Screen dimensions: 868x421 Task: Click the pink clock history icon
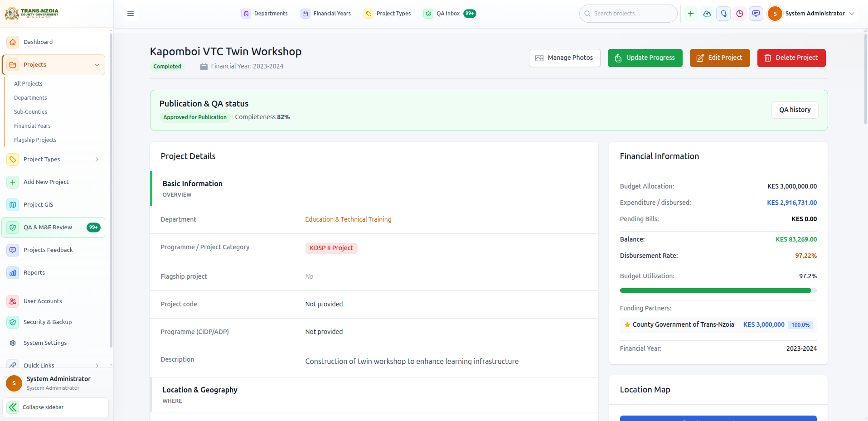pyautogui.click(x=740, y=14)
